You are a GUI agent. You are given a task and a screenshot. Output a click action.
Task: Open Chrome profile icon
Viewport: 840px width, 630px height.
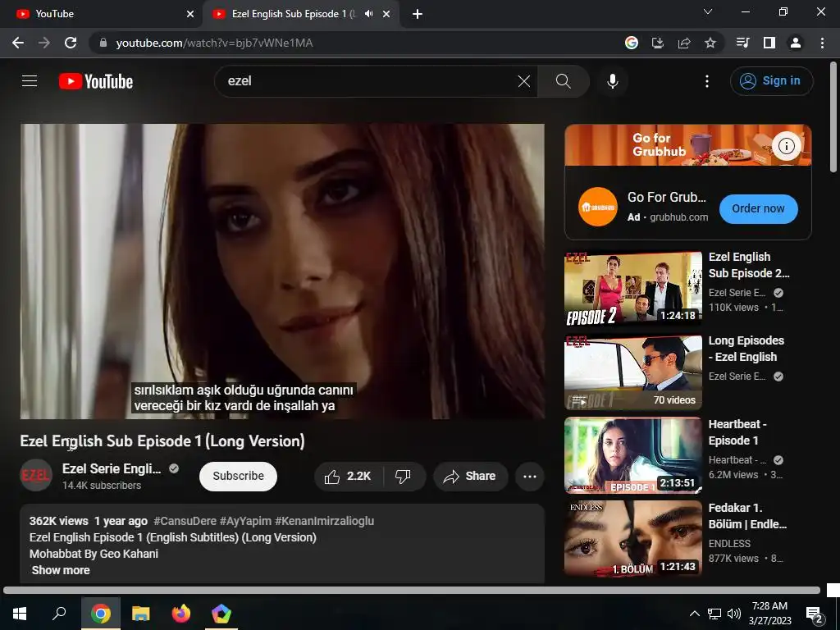pyautogui.click(x=796, y=43)
